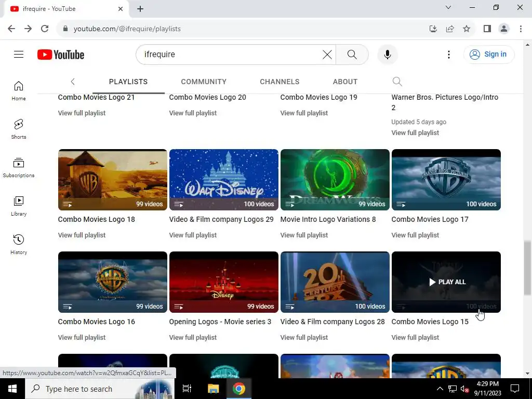Start voice search with the microphone icon

click(x=387, y=54)
